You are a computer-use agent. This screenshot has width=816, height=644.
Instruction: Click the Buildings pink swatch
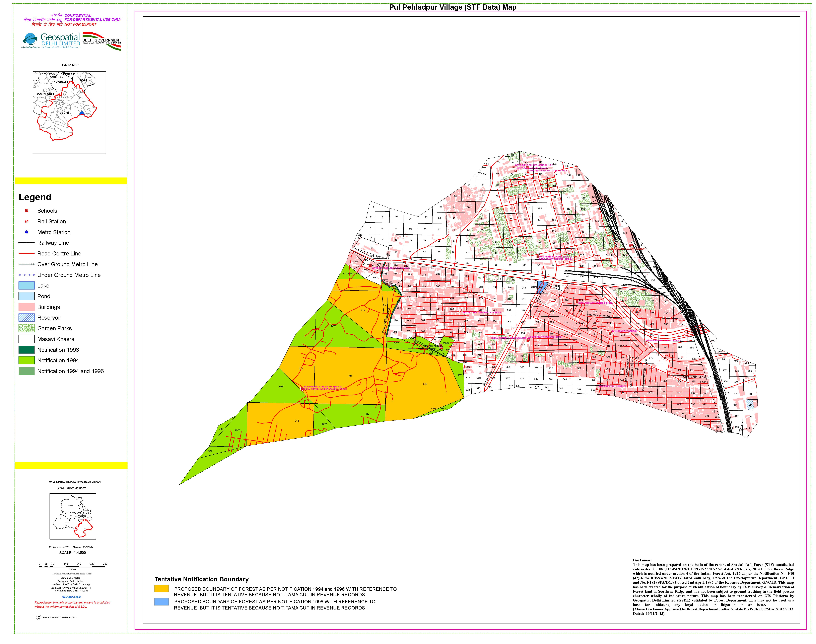tap(26, 307)
